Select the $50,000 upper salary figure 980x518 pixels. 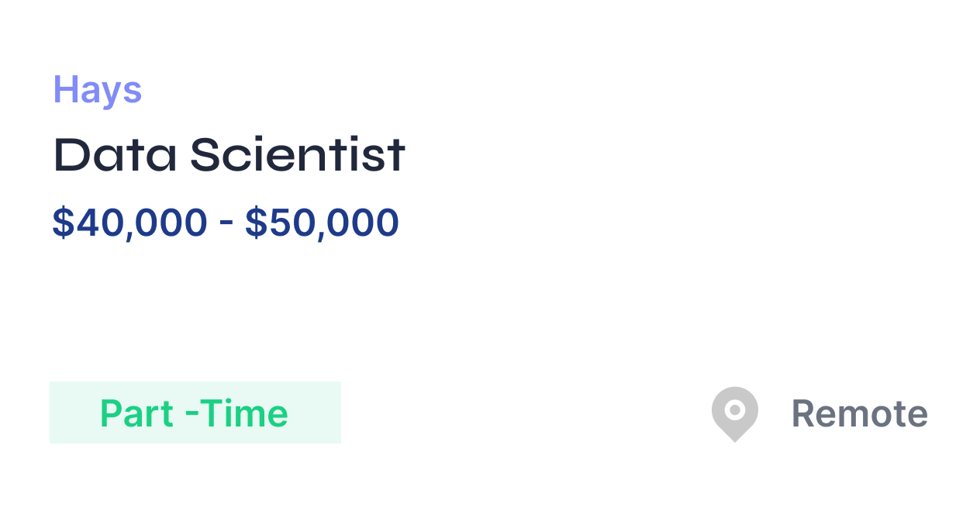[x=322, y=223]
